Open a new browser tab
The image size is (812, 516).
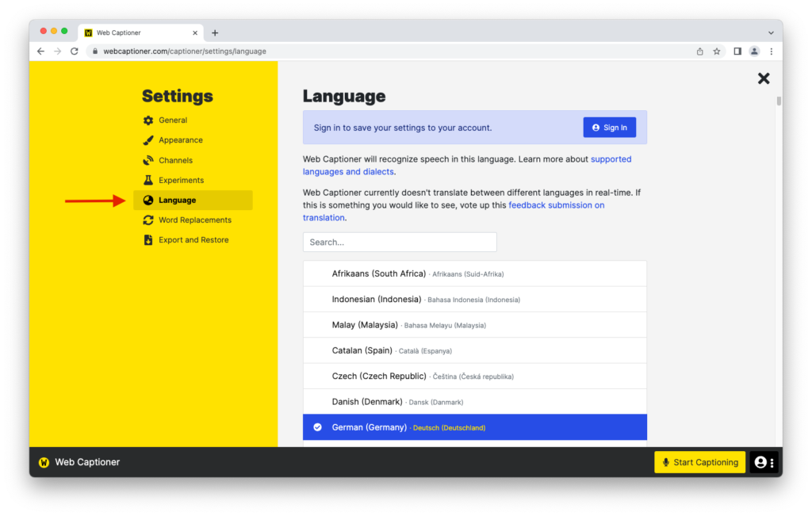(x=215, y=32)
